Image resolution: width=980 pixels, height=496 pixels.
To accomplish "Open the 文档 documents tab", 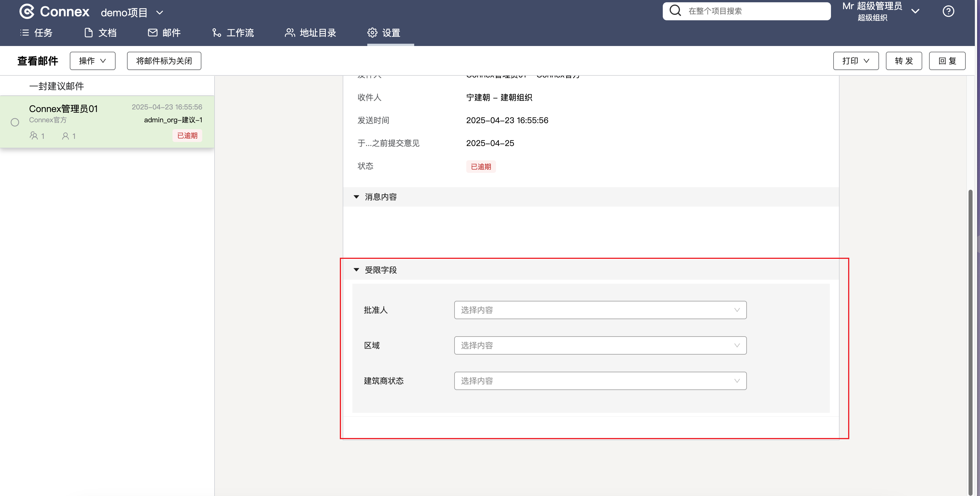I will pos(100,33).
